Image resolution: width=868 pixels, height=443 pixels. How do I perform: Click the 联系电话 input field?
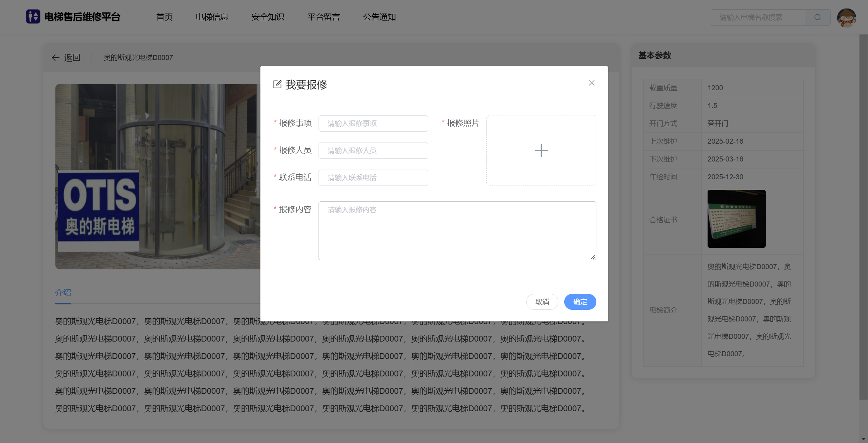click(373, 178)
